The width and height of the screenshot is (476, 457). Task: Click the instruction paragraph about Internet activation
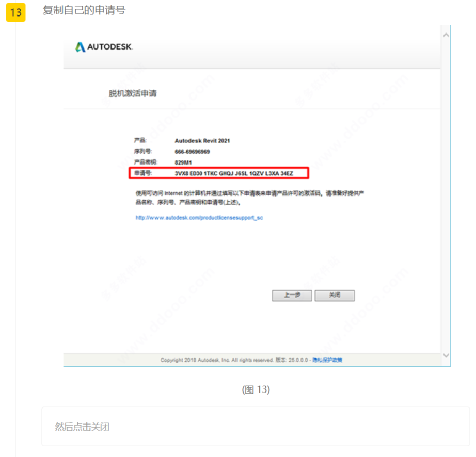click(250, 197)
